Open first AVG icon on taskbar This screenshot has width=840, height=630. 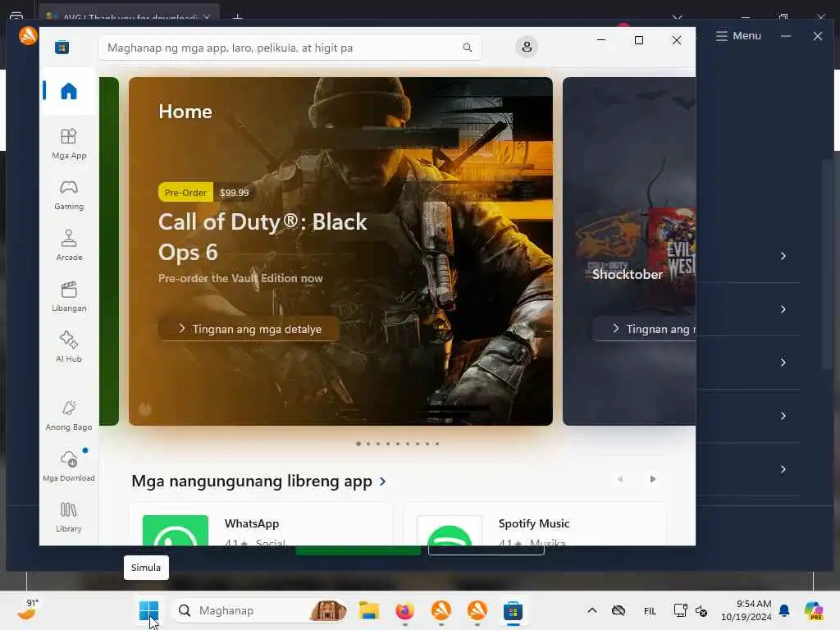[x=441, y=610]
